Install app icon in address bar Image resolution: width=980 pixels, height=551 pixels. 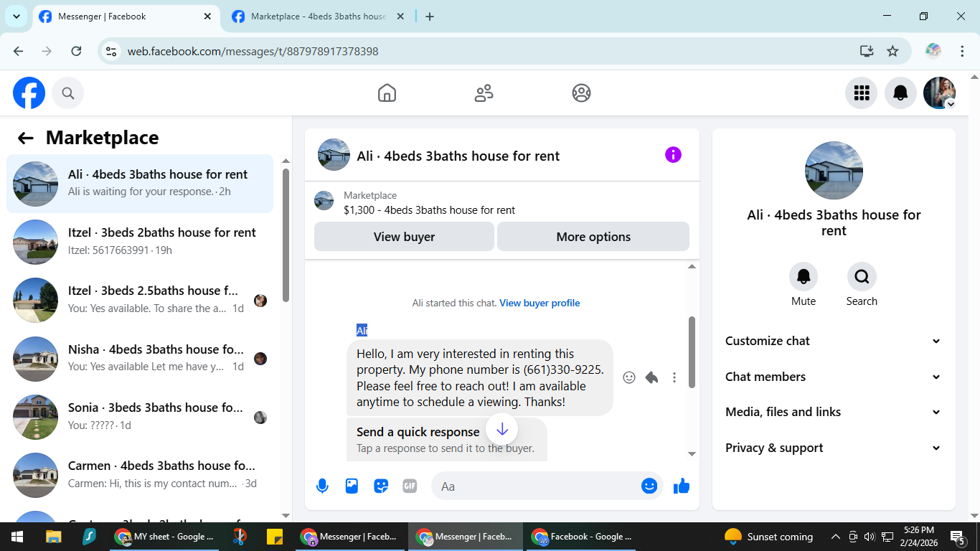(x=867, y=52)
